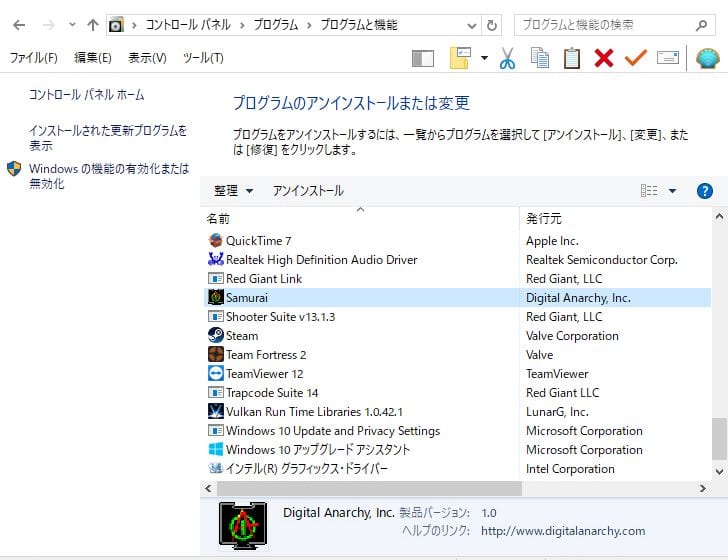
Task: Click the プログラムと機能の検索 search box
Action: (x=615, y=25)
